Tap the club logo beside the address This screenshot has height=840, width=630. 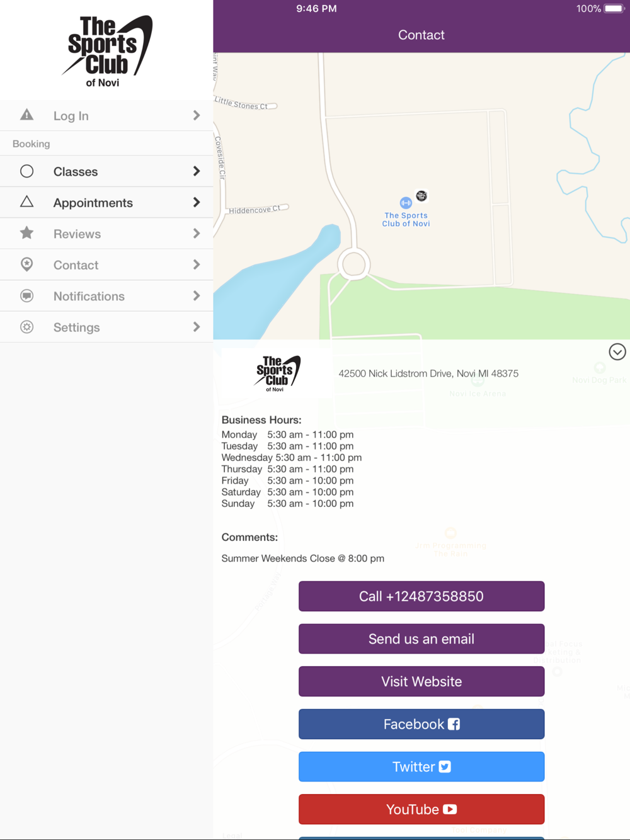(278, 373)
